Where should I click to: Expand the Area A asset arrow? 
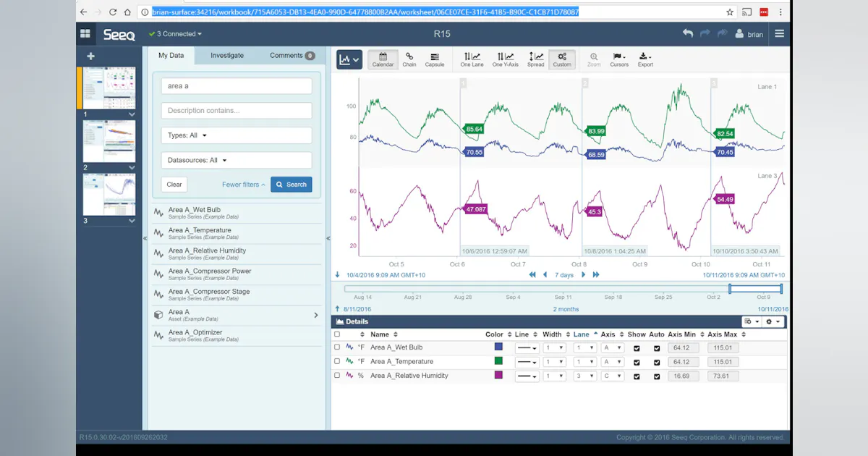coord(316,316)
